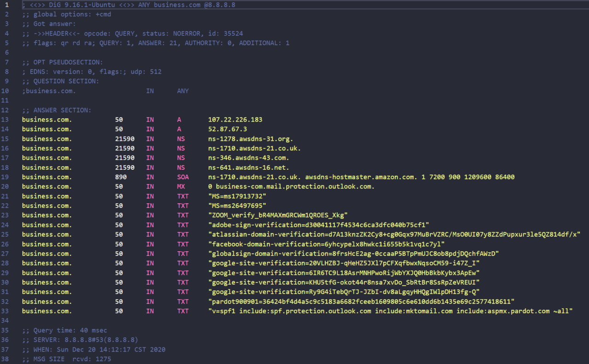589x364 pixels.
Task: Click the facebook-domain-verification TXT value
Action: pyautogui.click(x=326, y=244)
